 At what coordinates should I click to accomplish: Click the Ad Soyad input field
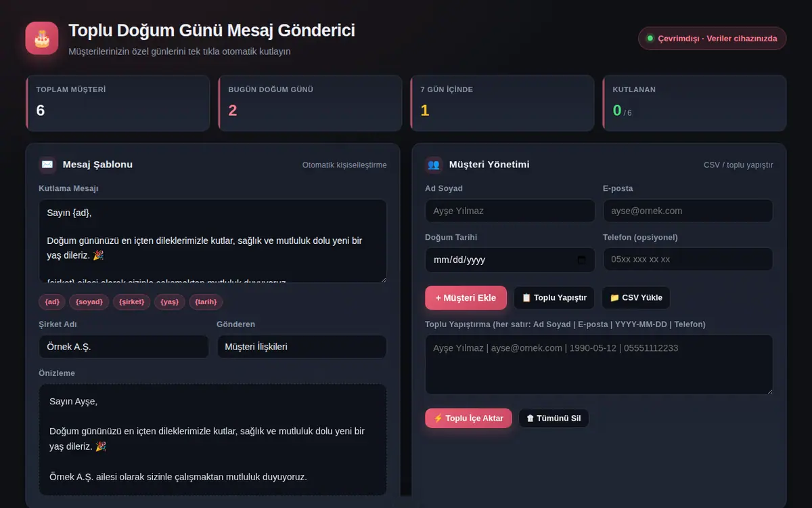click(x=510, y=211)
